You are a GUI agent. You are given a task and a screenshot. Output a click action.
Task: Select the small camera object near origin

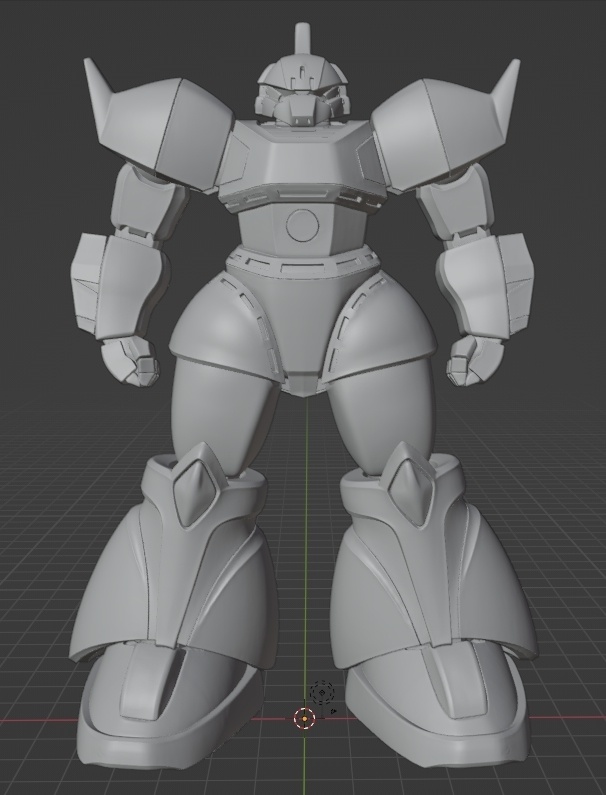pos(334,711)
